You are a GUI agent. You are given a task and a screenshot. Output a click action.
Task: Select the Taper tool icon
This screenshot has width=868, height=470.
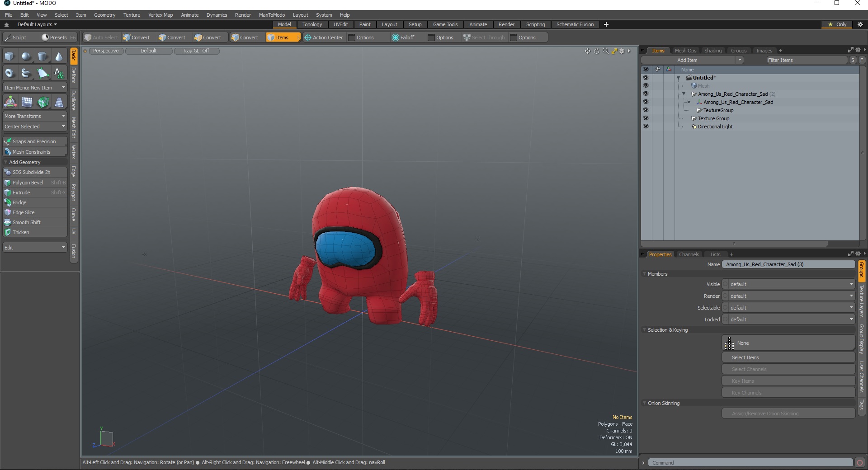click(59, 102)
